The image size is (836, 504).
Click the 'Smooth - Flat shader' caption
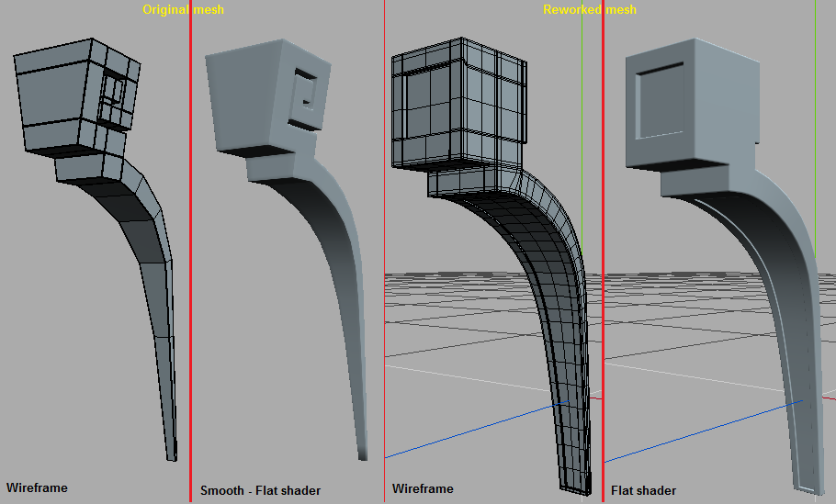tap(260, 490)
